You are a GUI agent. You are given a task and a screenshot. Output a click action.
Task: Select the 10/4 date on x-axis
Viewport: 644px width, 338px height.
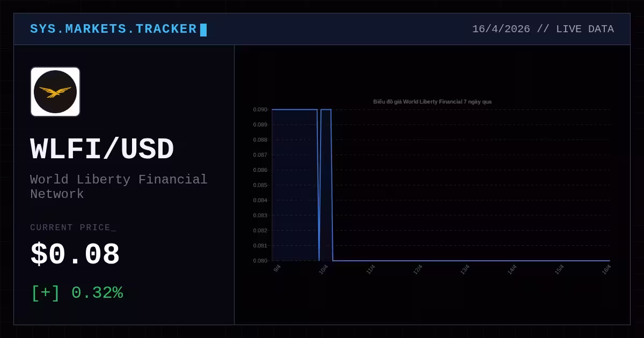coord(323,269)
